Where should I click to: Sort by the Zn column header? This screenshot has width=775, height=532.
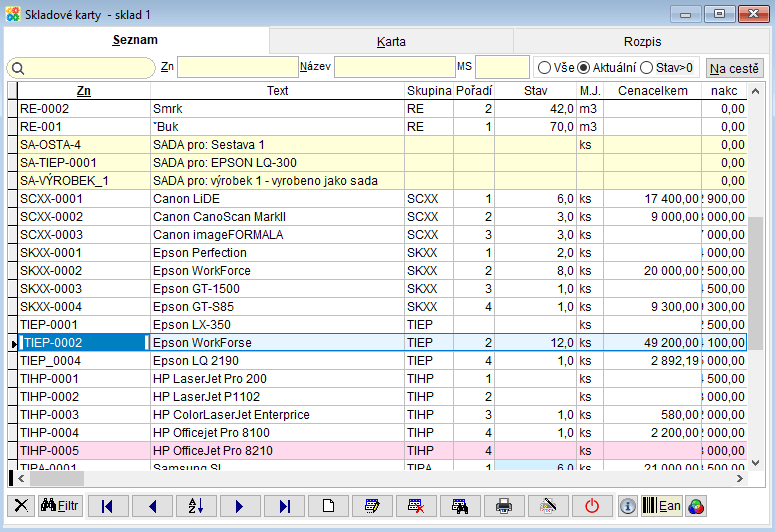pos(84,90)
